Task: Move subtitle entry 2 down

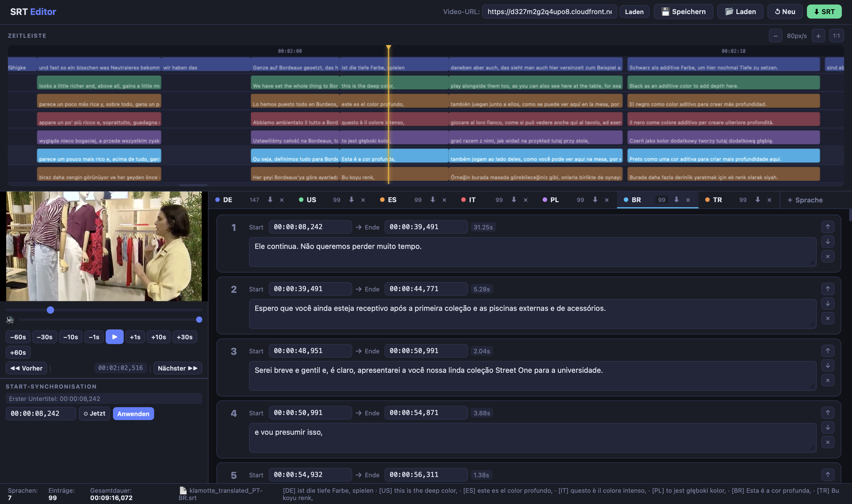Action: tap(827, 303)
